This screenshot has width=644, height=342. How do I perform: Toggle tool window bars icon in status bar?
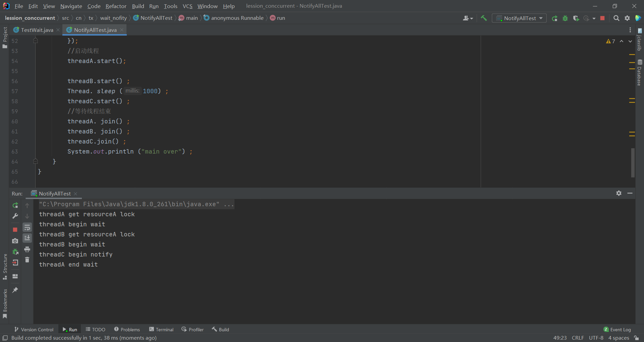tap(5, 338)
